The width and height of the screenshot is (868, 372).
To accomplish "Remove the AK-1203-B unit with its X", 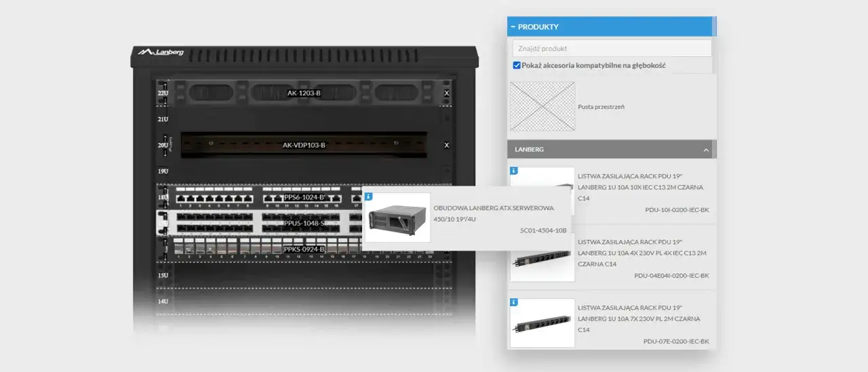I will 446,93.
